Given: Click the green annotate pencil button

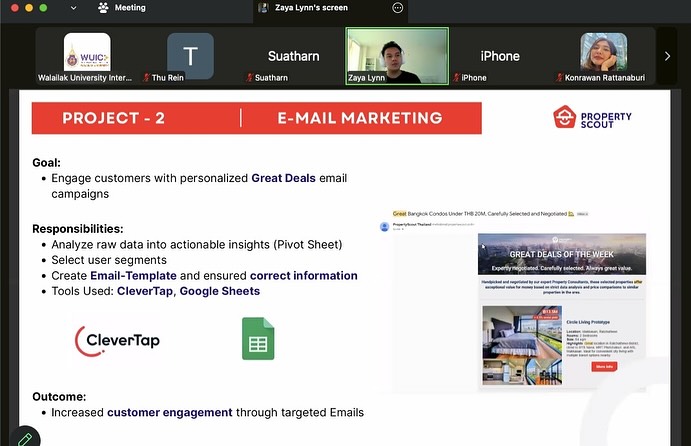Looking at the screenshot, I should tap(23, 438).
